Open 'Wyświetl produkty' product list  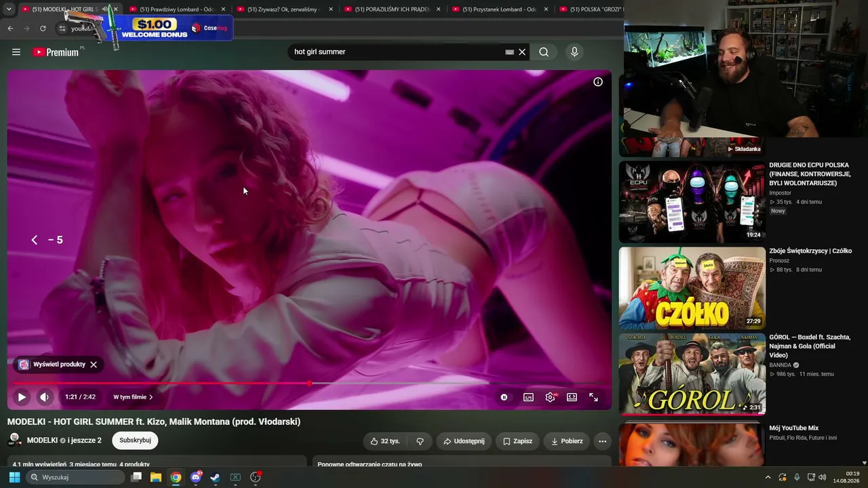coord(53,365)
